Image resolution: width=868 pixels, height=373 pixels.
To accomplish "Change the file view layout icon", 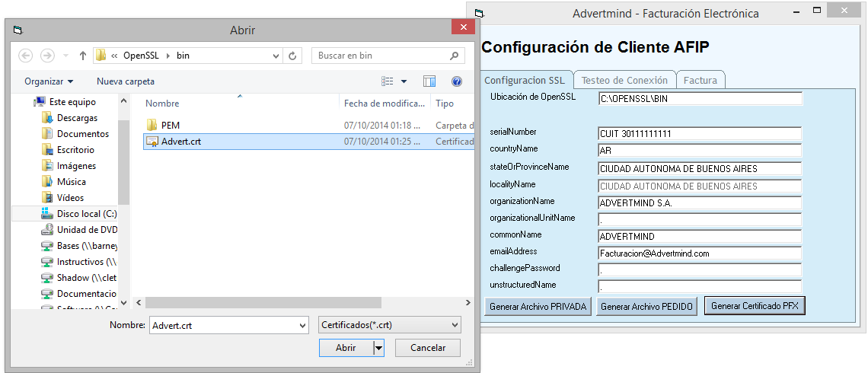I will point(388,81).
